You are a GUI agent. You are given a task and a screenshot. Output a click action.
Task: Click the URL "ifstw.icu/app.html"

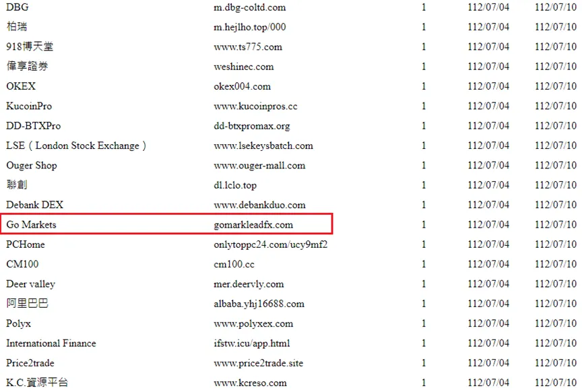(x=252, y=344)
